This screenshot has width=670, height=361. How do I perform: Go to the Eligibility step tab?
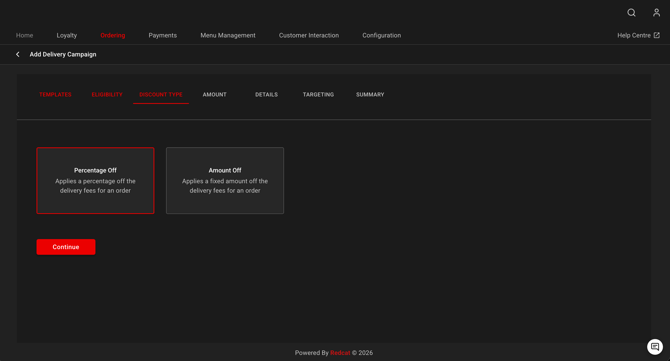pyautogui.click(x=107, y=94)
